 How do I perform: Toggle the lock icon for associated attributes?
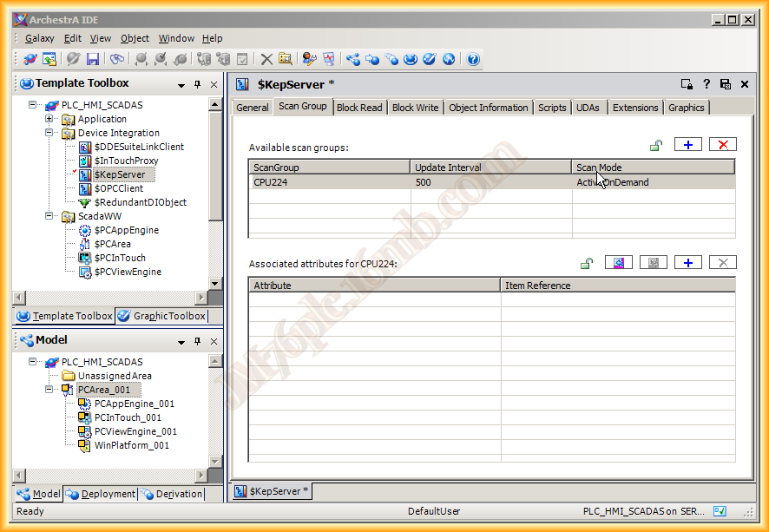(587, 263)
